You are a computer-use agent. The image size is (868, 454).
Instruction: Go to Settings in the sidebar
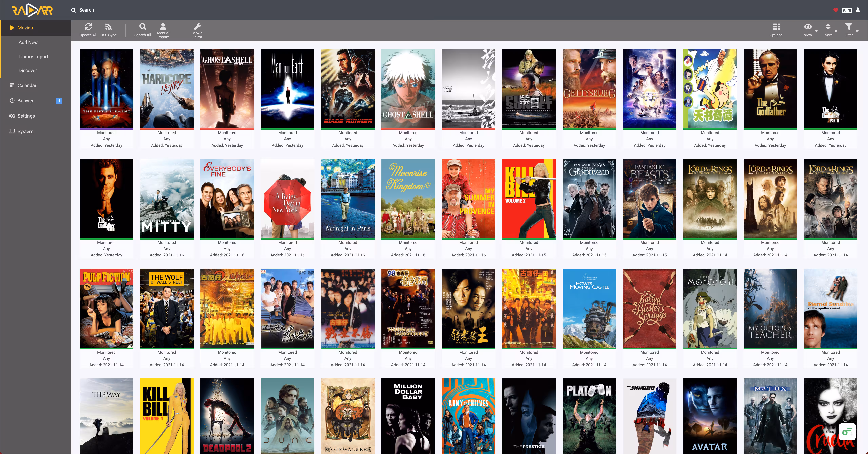26,116
